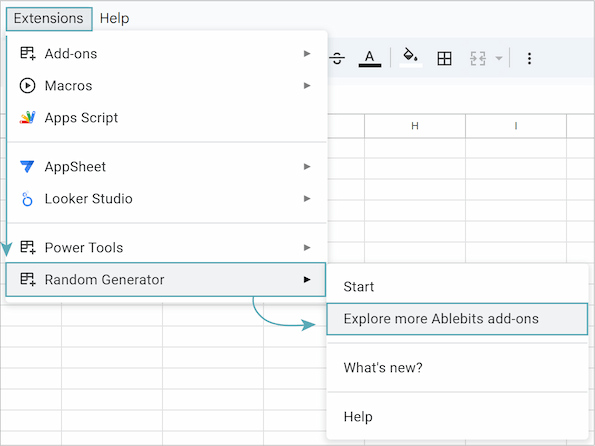Click Help in Random Generator submenu
The image size is (595, 446).
[x=457, y=416]
